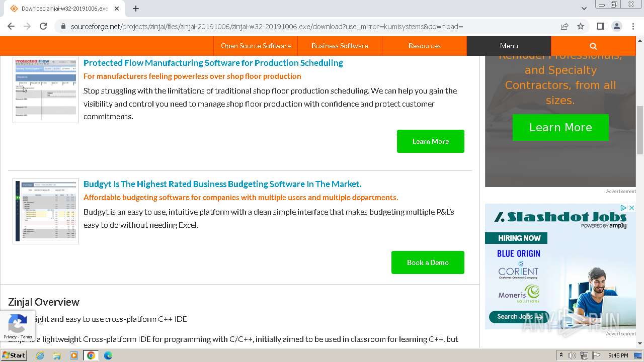Bookmark this page with the star icon
The image size is (644, 362).
[581, 26]
